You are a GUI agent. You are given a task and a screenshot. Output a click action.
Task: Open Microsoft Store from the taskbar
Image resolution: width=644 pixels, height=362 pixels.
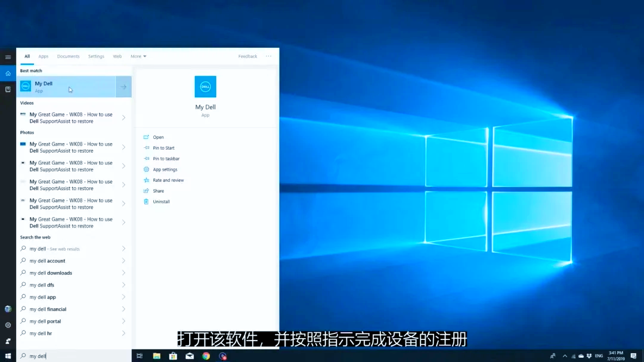173,356
